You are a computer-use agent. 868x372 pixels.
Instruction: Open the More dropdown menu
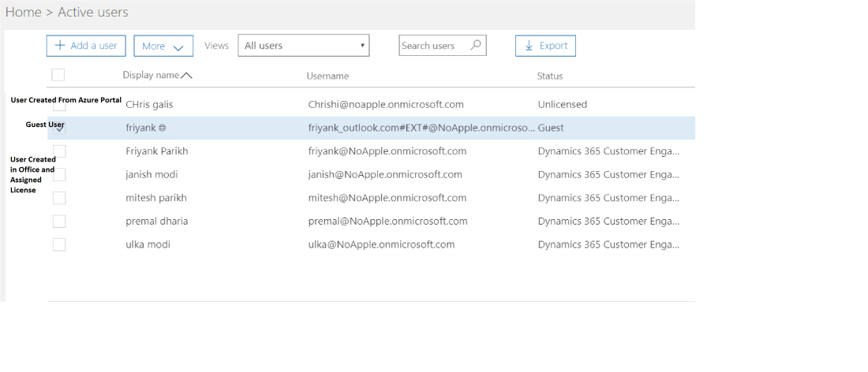[163, 46]
